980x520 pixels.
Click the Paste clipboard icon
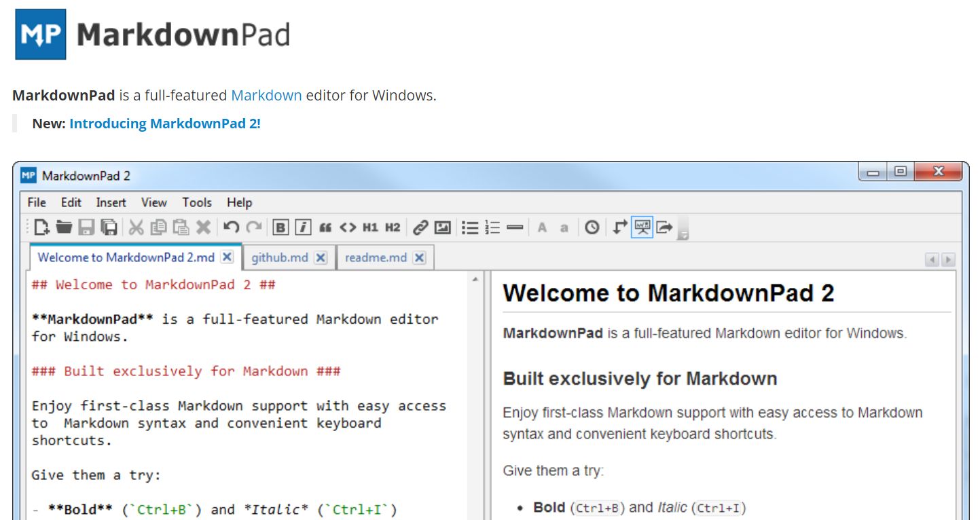(x=180, y=227)
